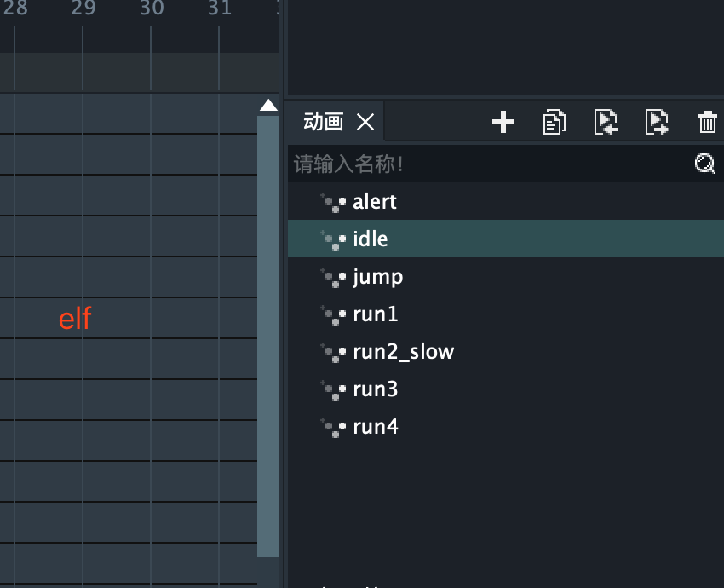This screenshot has height=588, width=724.
Task: Select the run2_slow animation
Action: [403, 352]
